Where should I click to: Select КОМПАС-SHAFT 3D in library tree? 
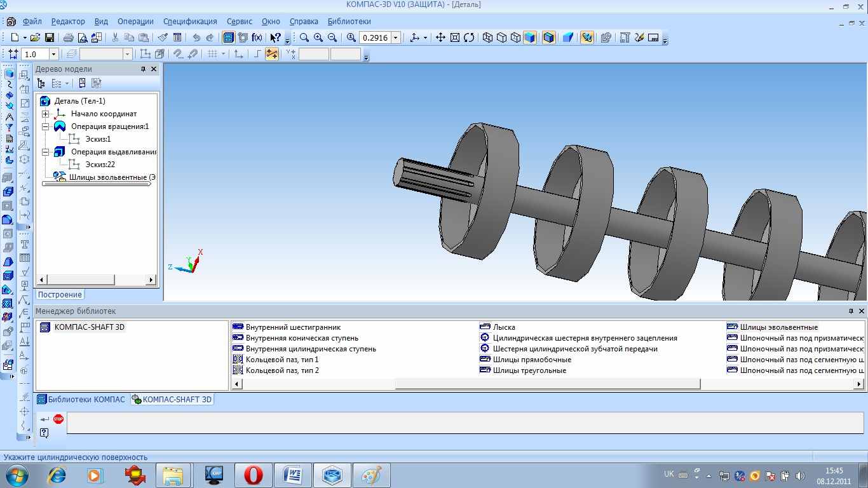(x=89, y=327)
